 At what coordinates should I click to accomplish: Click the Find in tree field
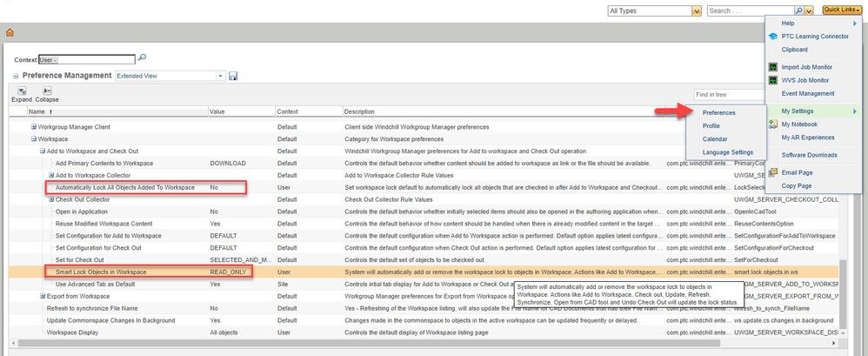[x=722, y=94]
